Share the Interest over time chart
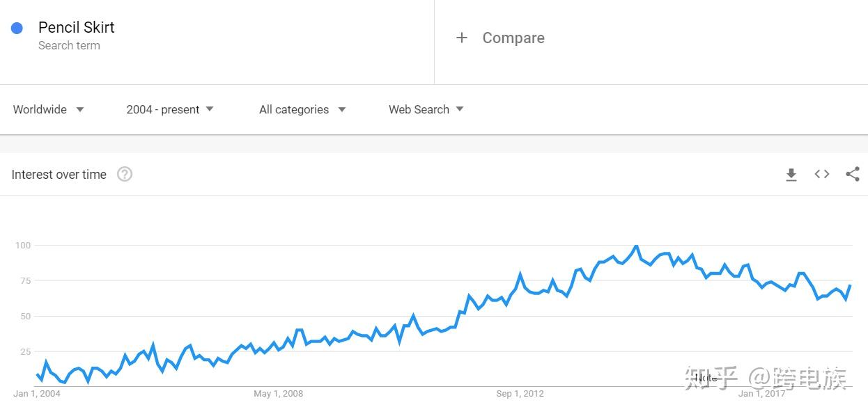 click(853, 174)
